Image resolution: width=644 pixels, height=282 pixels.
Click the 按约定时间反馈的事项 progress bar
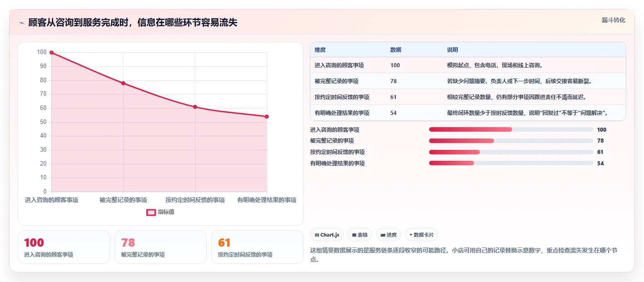click(511, 152)
